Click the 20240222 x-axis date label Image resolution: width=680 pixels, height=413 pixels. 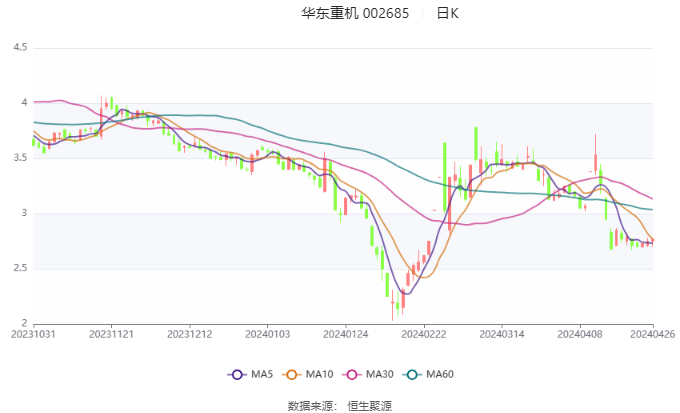[424, 334]
